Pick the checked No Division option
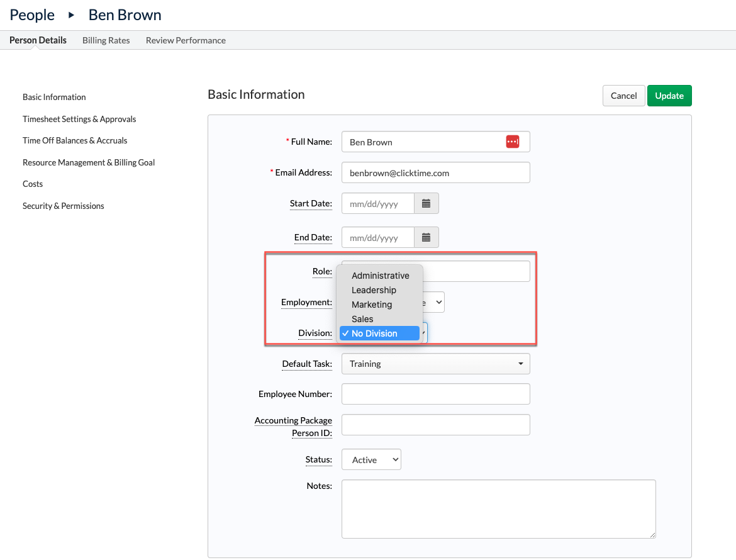The image size is (736, 560). click(380, 333)
